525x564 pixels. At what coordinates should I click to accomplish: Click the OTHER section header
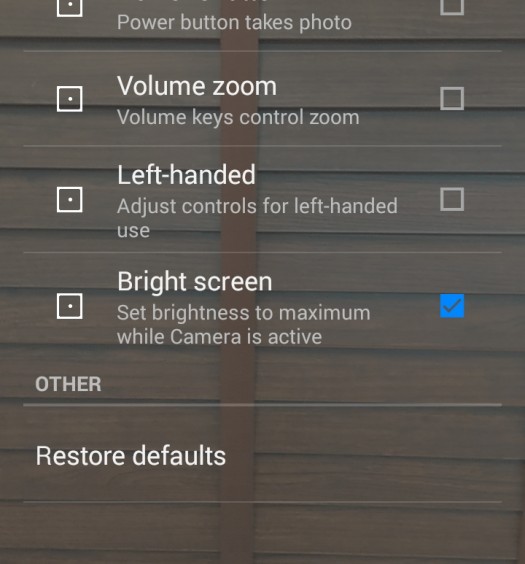click(x=68, y=384)
